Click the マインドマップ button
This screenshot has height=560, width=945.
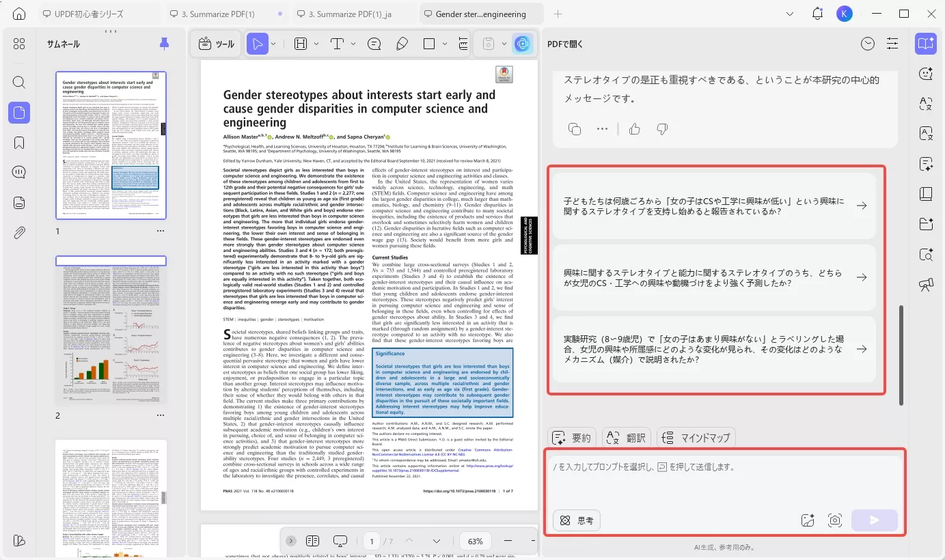[x=696, y=437]
